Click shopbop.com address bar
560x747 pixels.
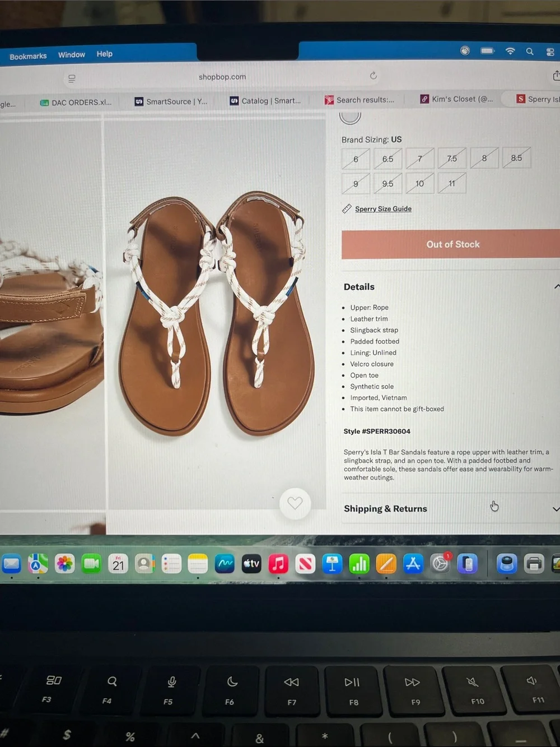coord(222,77)
